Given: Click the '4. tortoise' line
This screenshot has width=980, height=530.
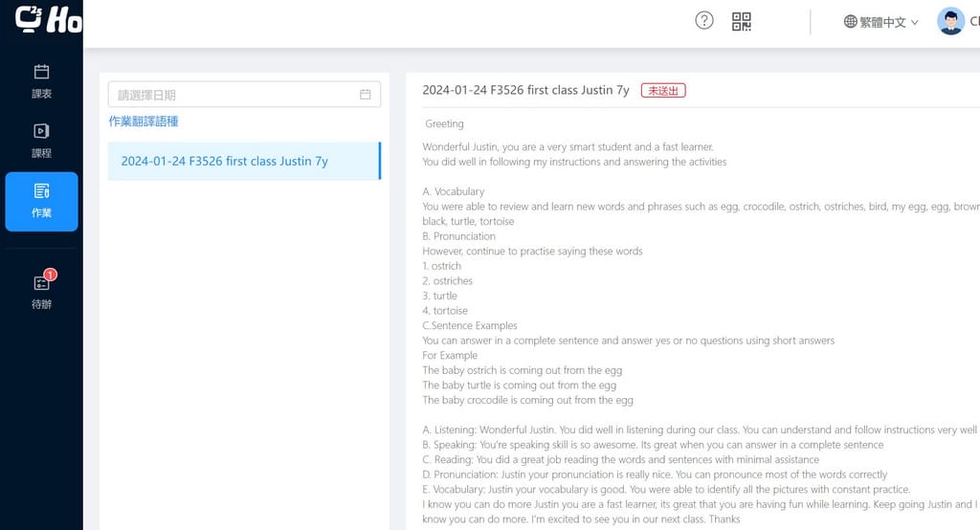Looking at the screenshot, I should [445, 311].
